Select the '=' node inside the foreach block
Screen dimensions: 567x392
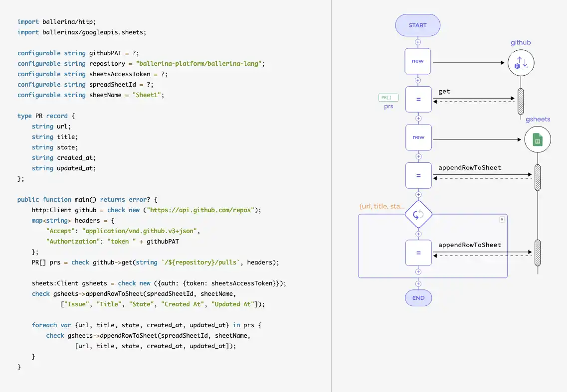click(418, 253)
